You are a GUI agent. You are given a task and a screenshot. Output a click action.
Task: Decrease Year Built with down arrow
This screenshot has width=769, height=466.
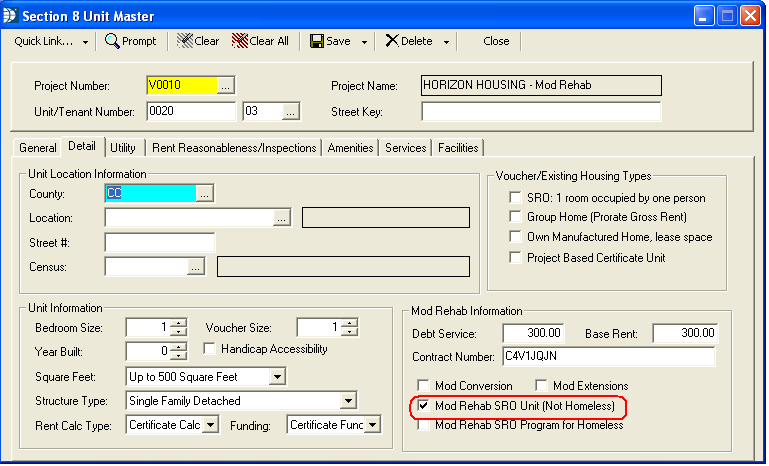pyautogui.click(x=179, y=355)
